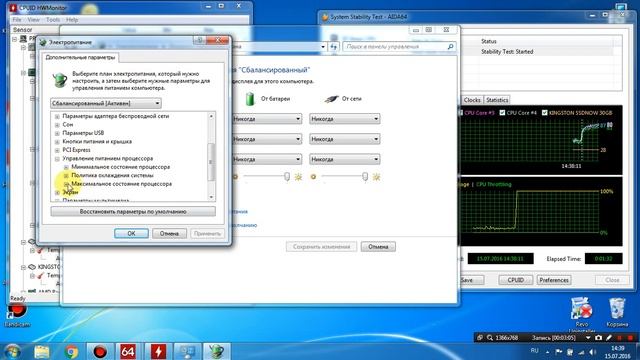Expand Политика охлаждения системы node
This screenshot has height=360, width=640.
66,176
